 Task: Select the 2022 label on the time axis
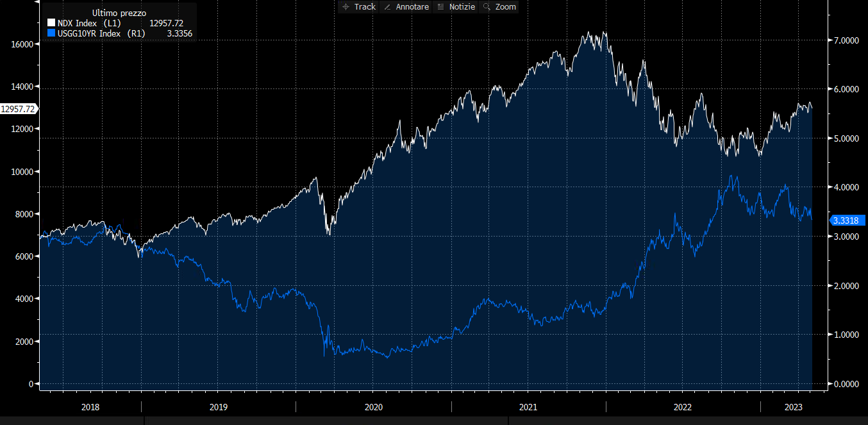point(683,407)
